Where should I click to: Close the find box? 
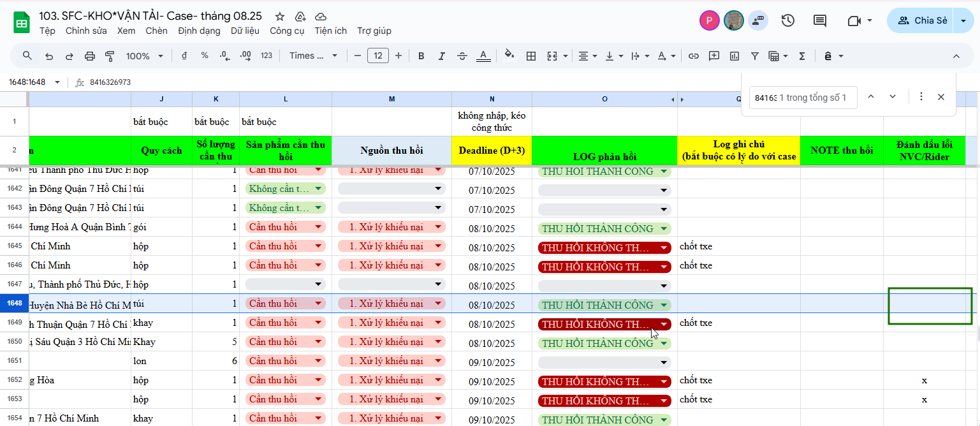[941, 97]
